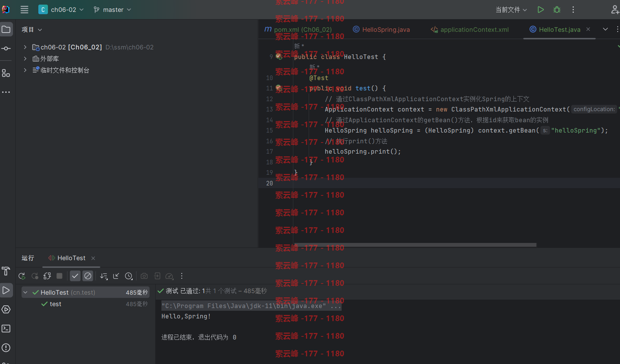
Task: Open the 项目 view options dropdown
Action: coord(32,30)
